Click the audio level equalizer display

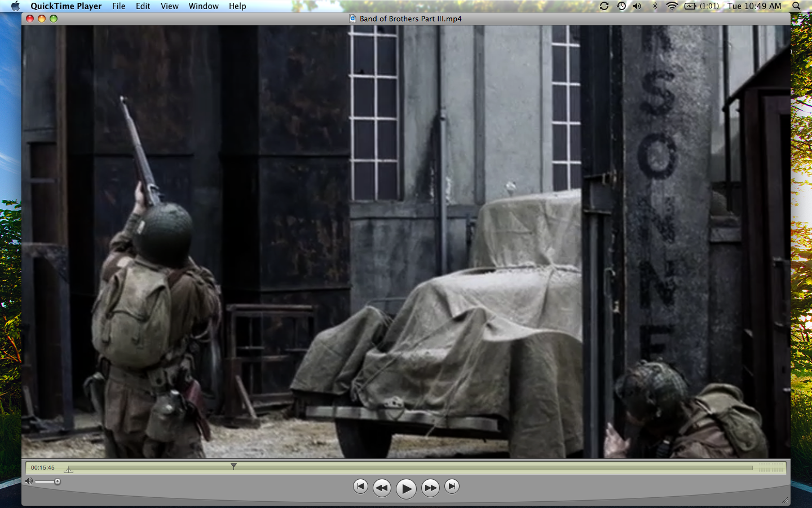click(x=771, y=467)
